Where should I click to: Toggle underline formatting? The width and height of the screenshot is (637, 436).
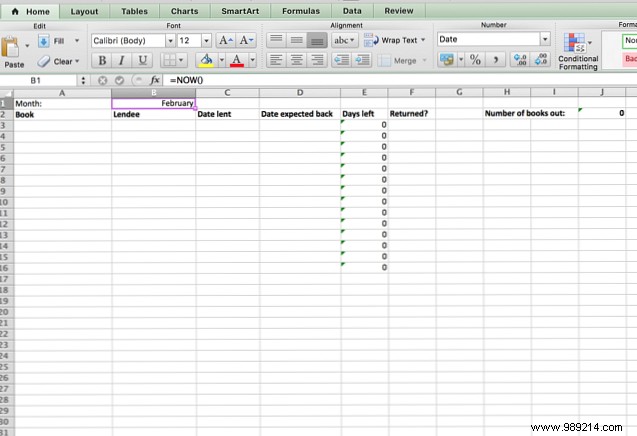pos(142,61)
